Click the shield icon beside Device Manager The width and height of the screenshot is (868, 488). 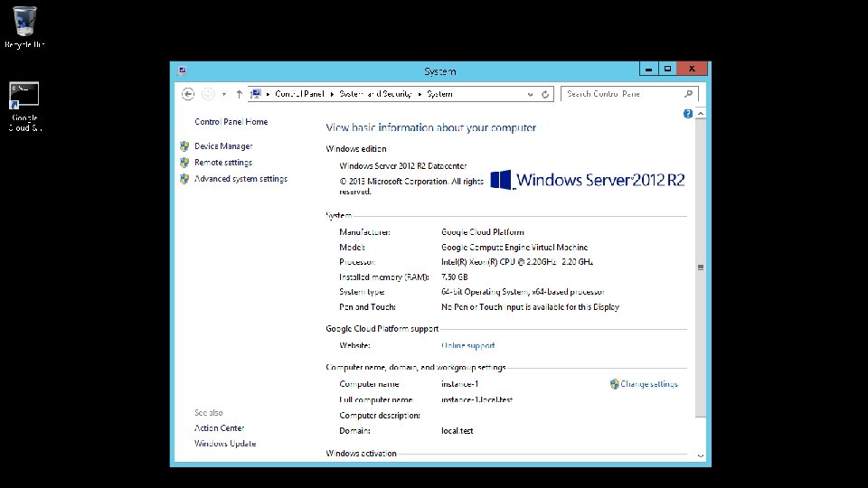184,146
